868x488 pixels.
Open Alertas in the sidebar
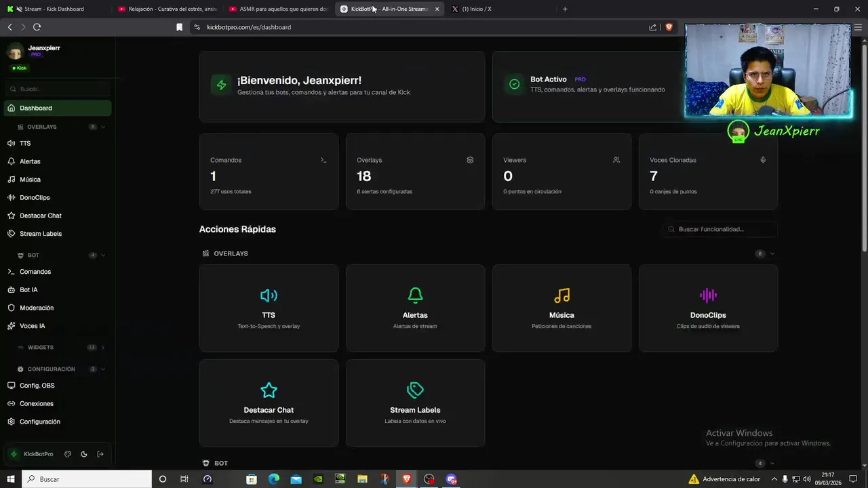pos(58,161)
